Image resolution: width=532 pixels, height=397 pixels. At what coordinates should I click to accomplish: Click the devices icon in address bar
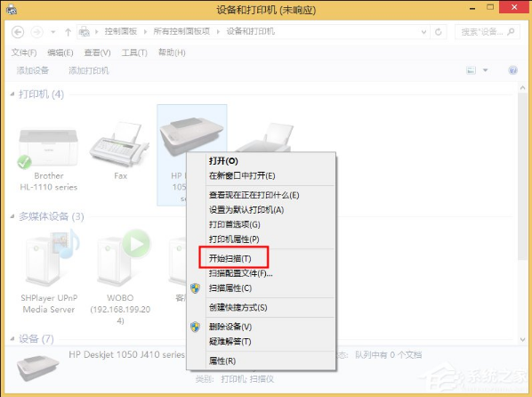[85, 32]
